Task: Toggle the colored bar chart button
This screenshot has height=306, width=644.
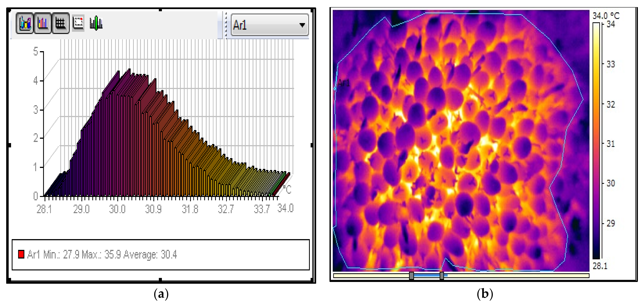Action: click(x=42, y=23)
